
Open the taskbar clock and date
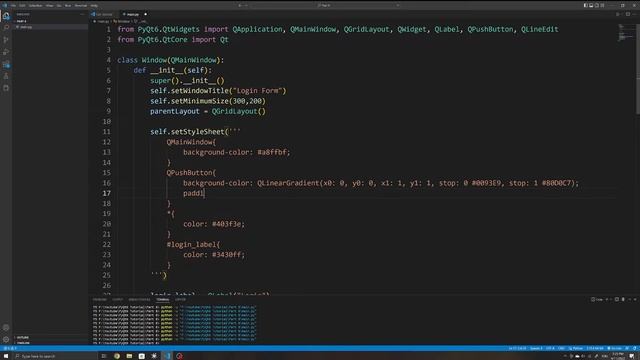[x=618, y=356]
